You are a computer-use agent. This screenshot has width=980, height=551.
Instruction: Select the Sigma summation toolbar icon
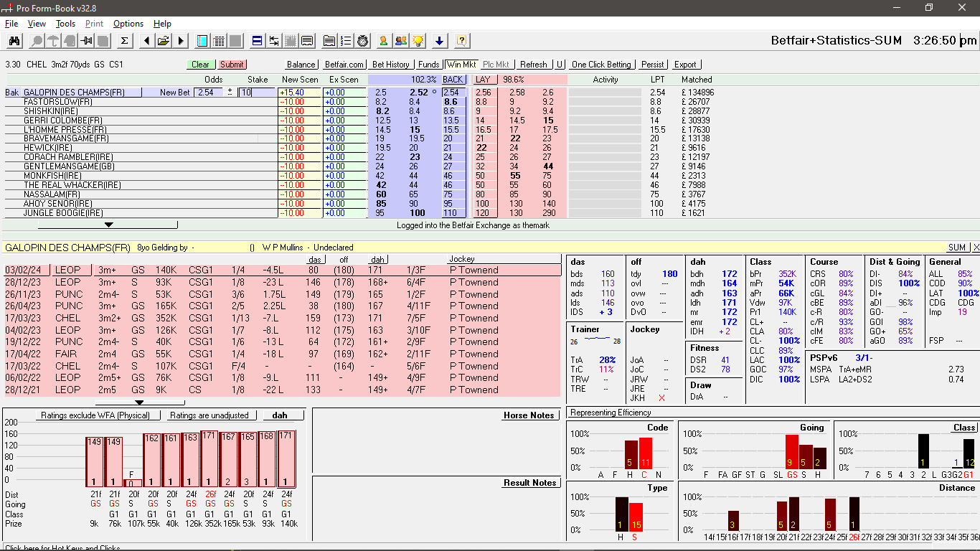[124, 41]
